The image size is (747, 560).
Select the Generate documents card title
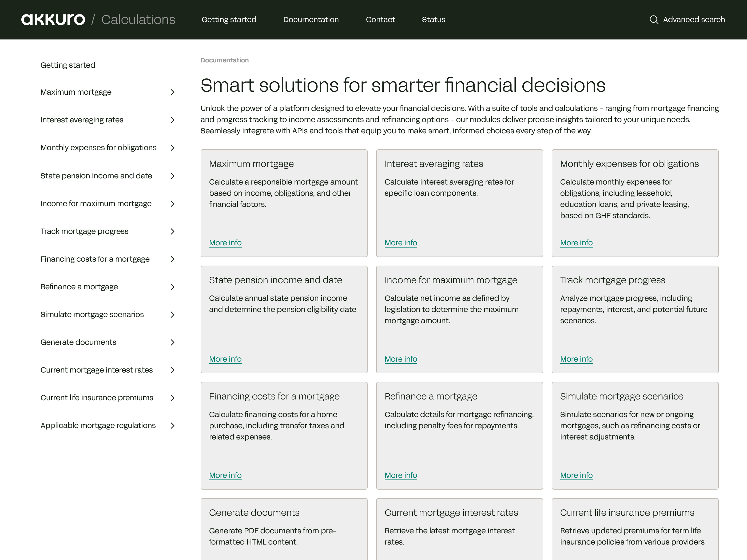click(x=254, y=512)
